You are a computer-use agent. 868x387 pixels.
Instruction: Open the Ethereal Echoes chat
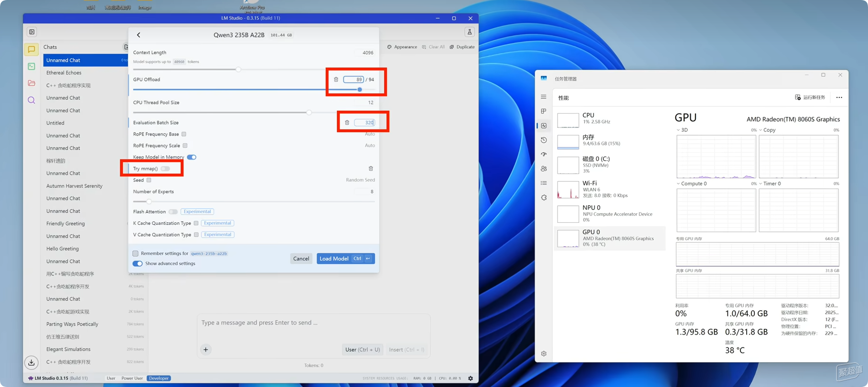64,73
